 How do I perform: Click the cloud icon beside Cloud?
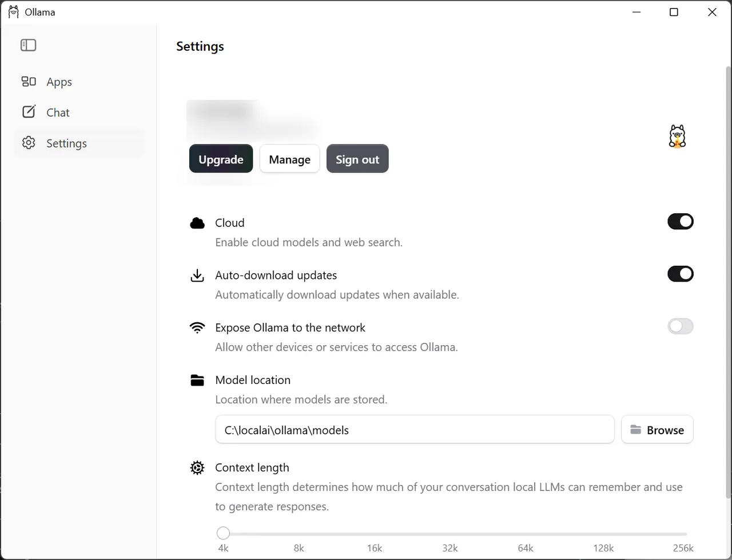(197, 223)
